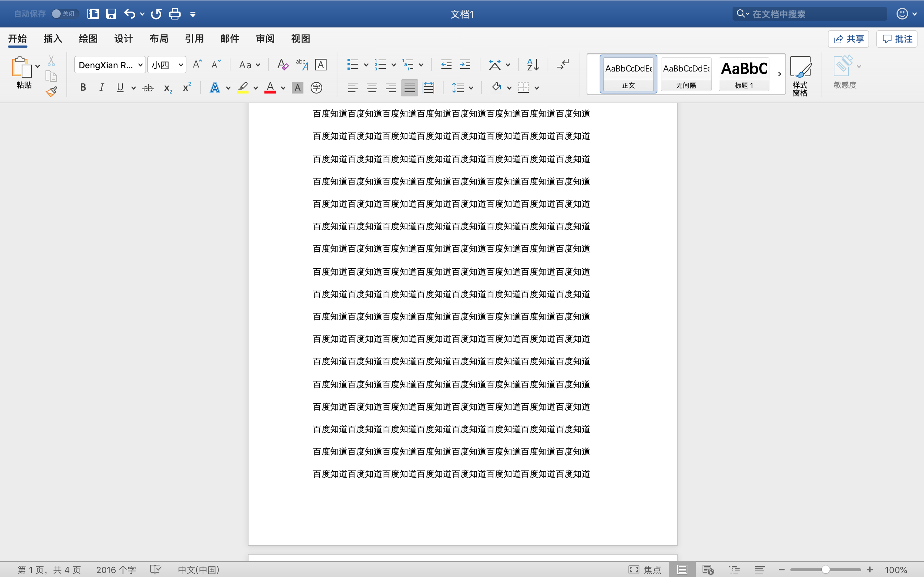Screen dimensions: 924x577
Task: Click the Copy icon
Action: [x=51, y=76]
